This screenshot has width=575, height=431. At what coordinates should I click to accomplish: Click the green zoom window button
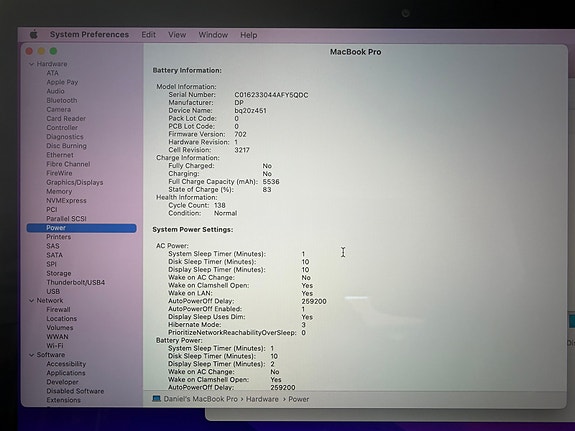(x=54, y=51)
